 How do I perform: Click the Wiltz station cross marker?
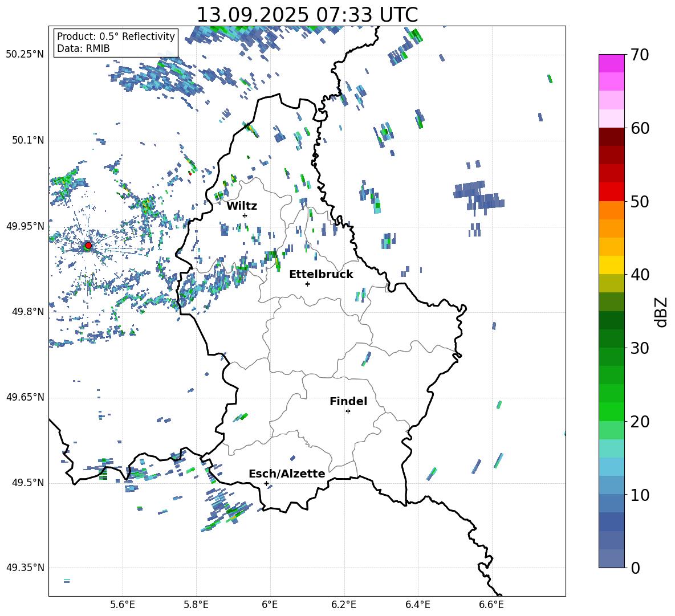pos(245,215)
